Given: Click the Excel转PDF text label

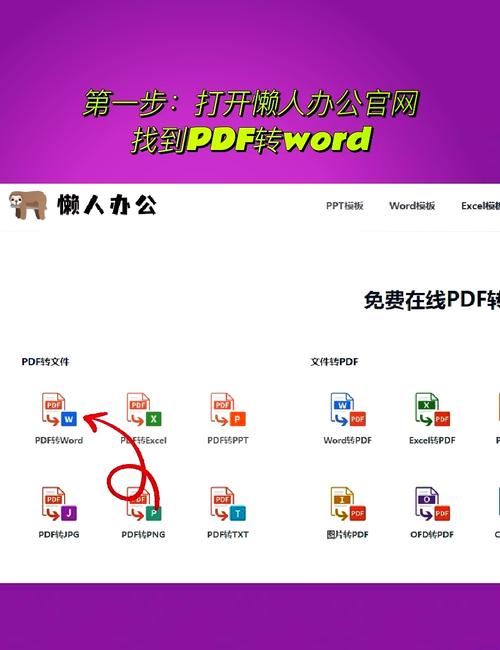Looking at the screenshot, I should coord(432,440).
